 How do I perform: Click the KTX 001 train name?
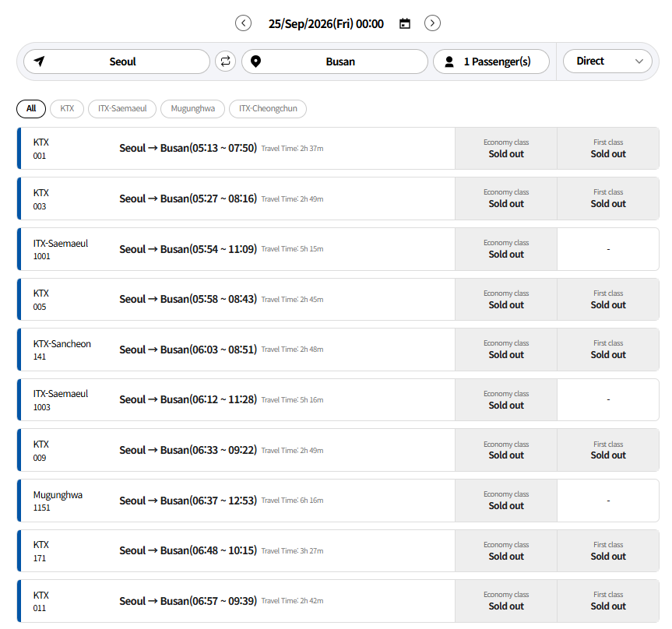(x=41, y=149)
